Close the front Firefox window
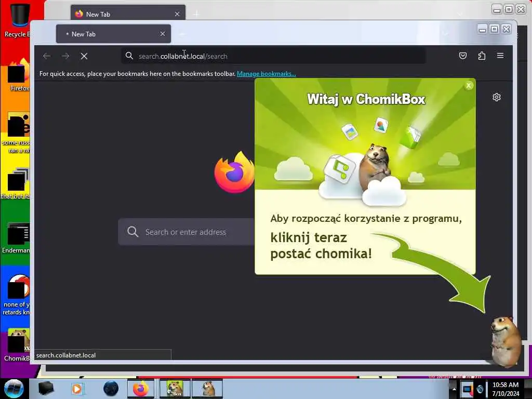Viewport: 532px width, 399px height. [506, 30]
